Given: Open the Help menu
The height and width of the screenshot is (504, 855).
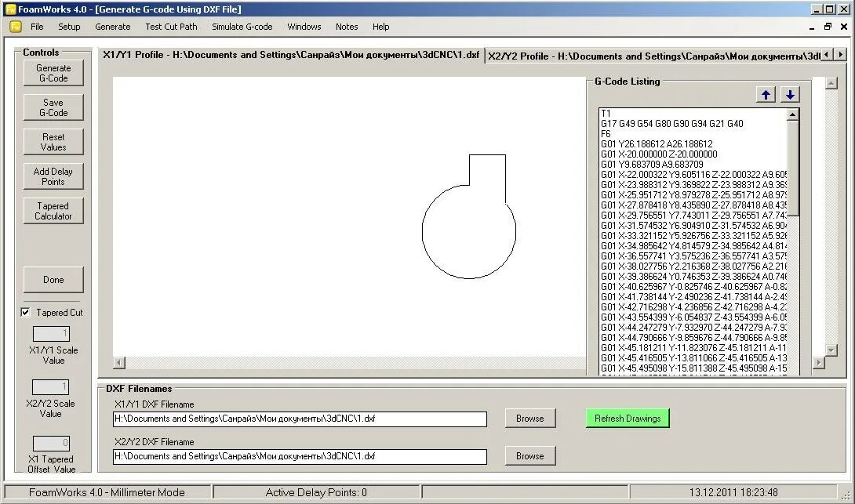Looking at the screenshot, I should (x=381, y=27).
